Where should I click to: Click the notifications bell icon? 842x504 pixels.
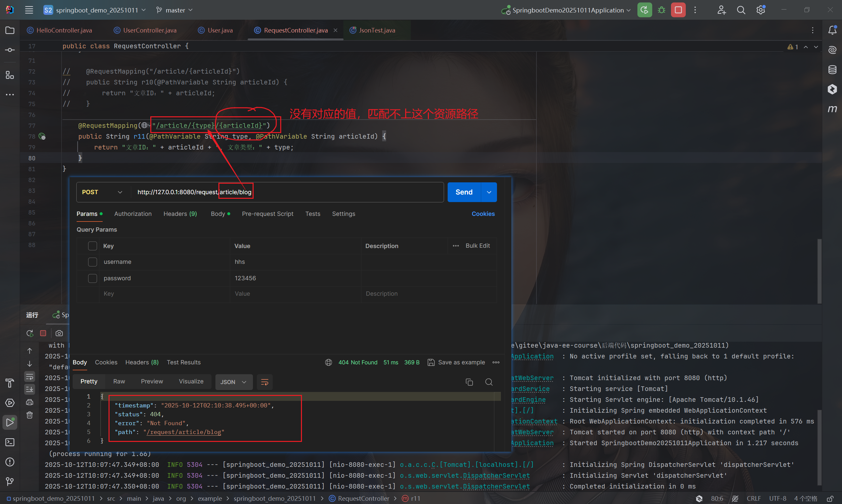(832, 30)
